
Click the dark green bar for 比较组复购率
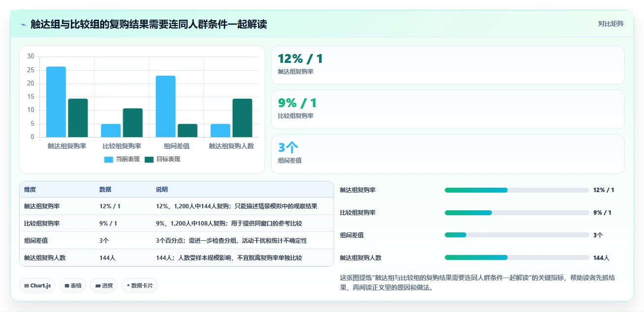133,123
